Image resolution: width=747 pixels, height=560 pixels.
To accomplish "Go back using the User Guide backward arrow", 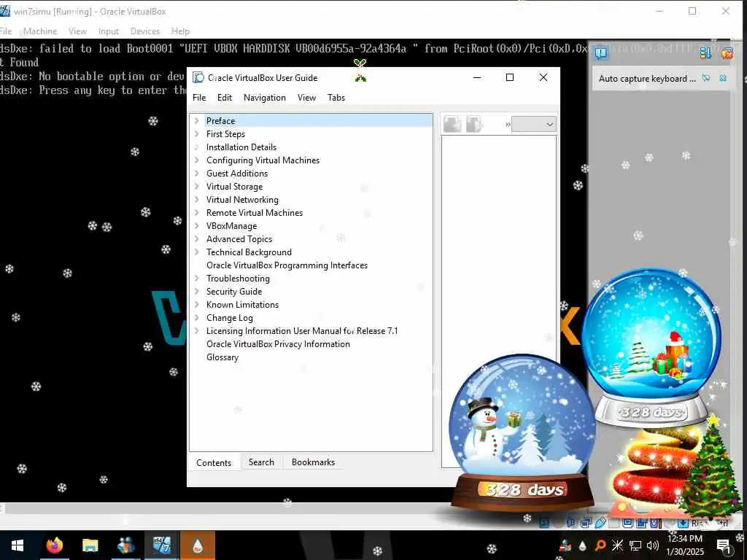I will click(x=452, y=124).
